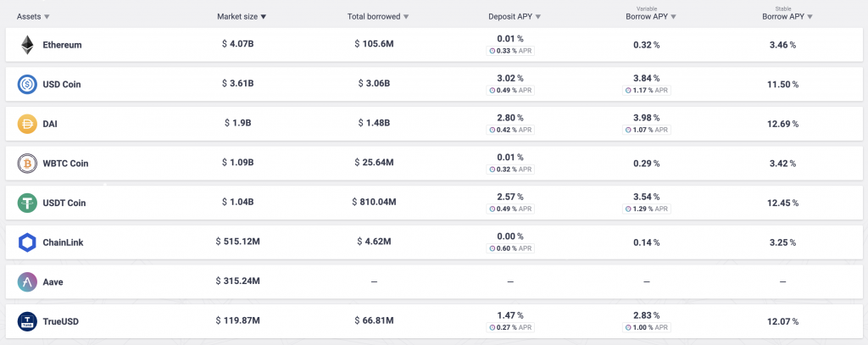Click USDT stable borrow APY 12.45 %

click(782, 203)
